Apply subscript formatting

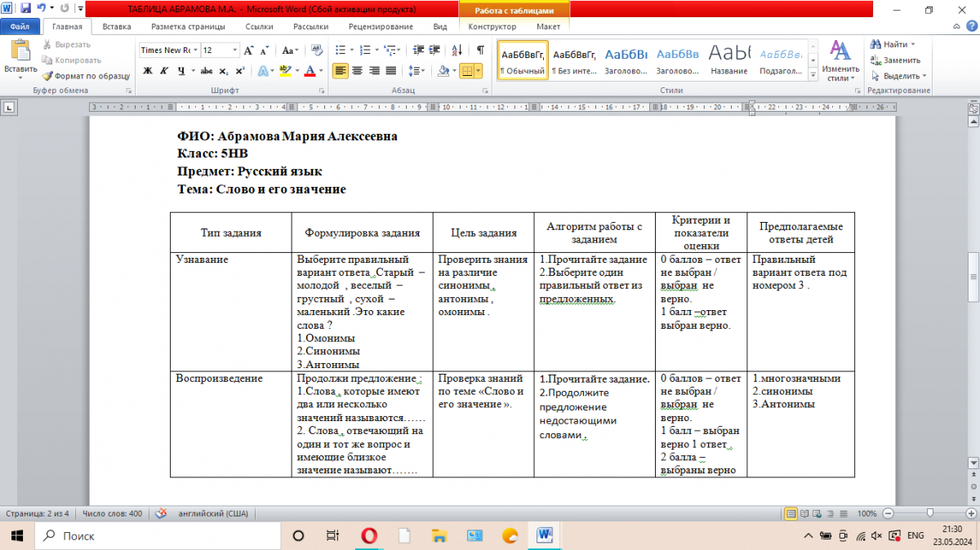click(x=225, y=71)
